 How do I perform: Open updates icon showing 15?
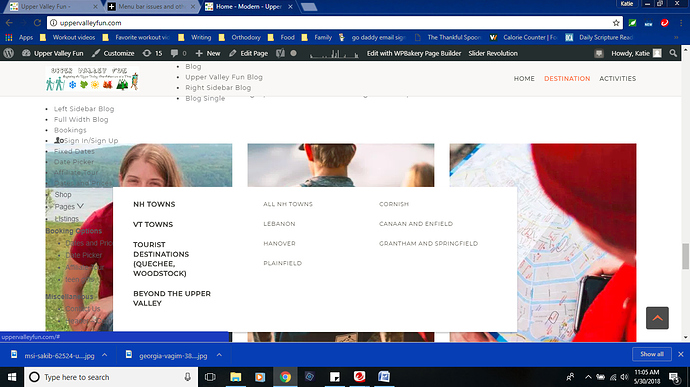tap(153, 53)
